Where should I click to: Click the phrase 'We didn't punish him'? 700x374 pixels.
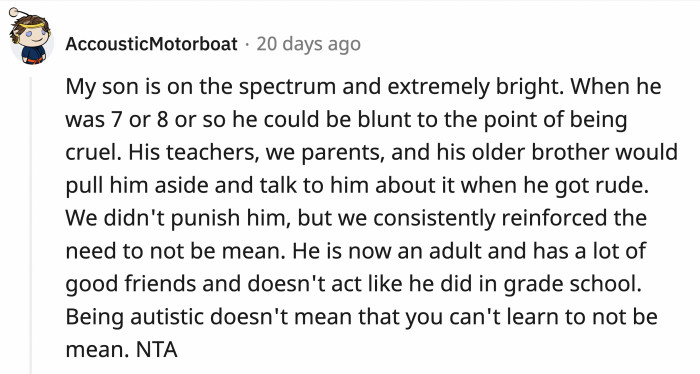(x=177, y=218)
